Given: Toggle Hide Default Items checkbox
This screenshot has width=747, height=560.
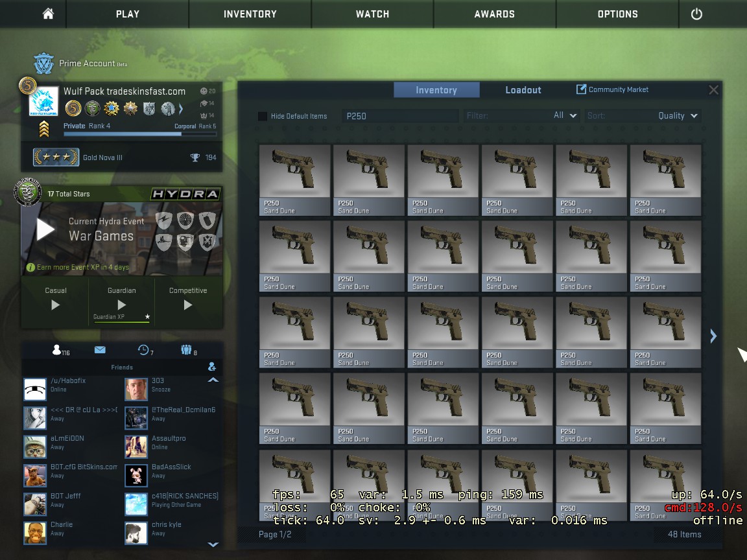Looking at the screenshot, I should click(x=263, y=116).
